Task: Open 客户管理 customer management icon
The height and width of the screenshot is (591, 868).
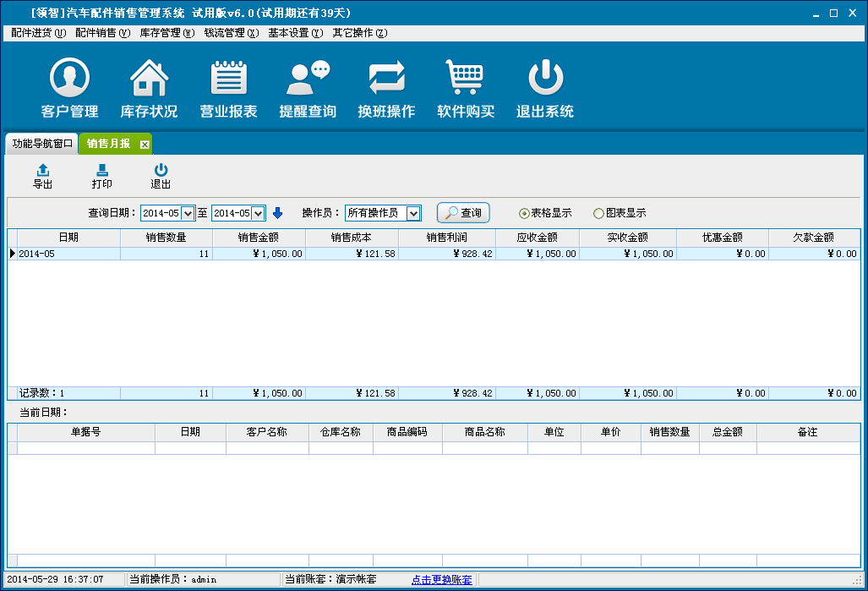Action: point(69,79)
